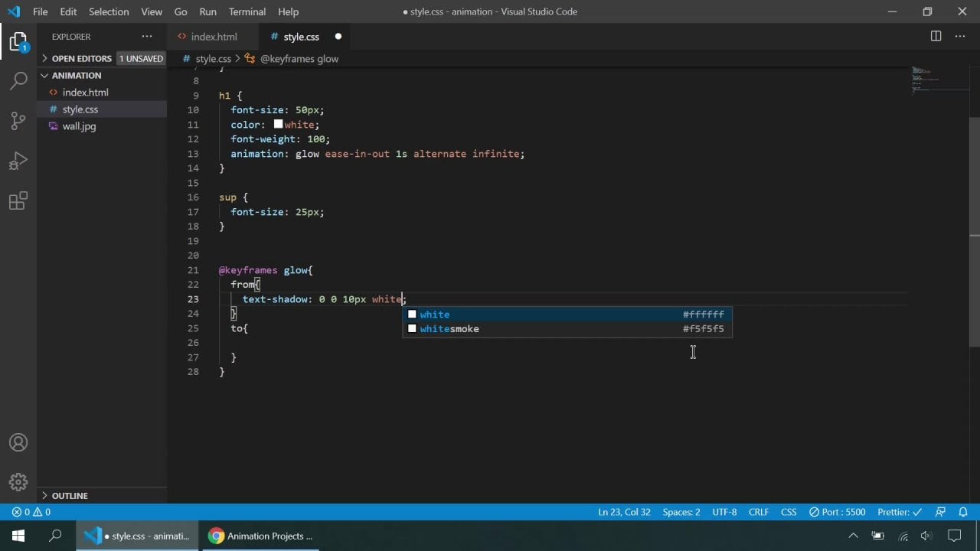Select whitesmoke from the autocomplete list
Viewport: 980px width, 551px height.
point(449,329)
